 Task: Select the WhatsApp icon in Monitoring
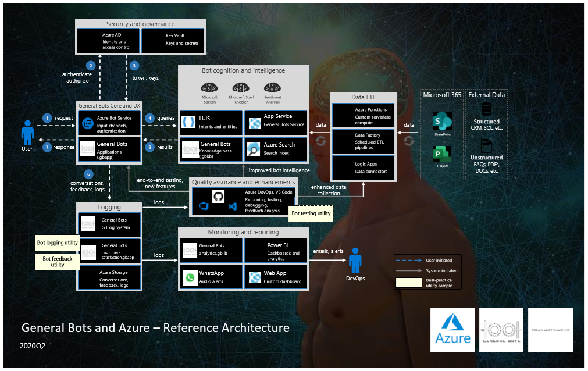(190, 277)
